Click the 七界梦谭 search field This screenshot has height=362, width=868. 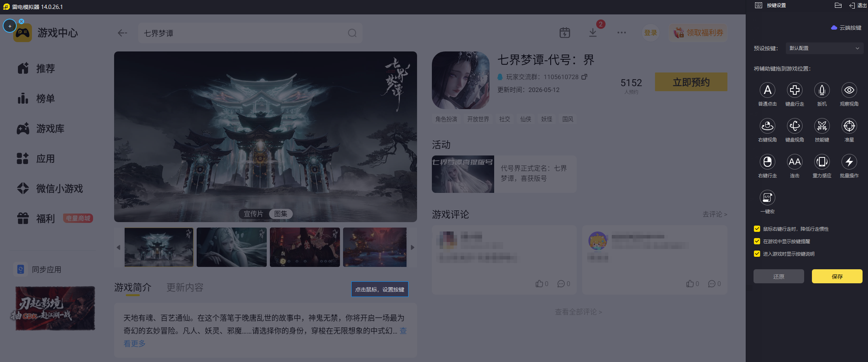pyautogui.click(x=250, y=33)
